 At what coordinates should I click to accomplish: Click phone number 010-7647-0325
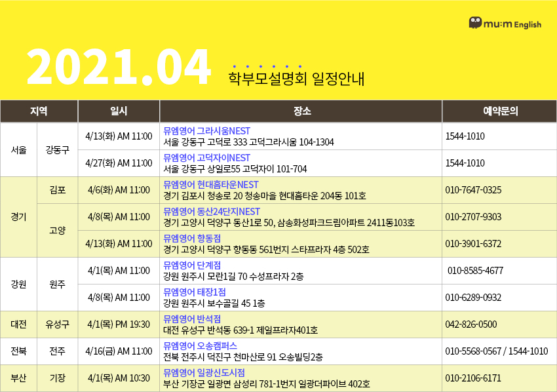(x=473, y=190)
